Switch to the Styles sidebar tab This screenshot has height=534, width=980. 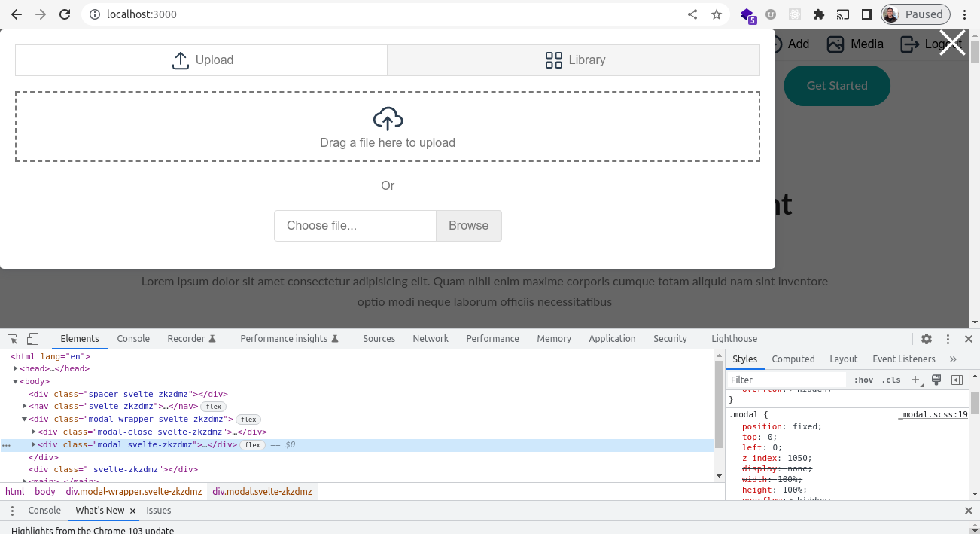point(745,359)
